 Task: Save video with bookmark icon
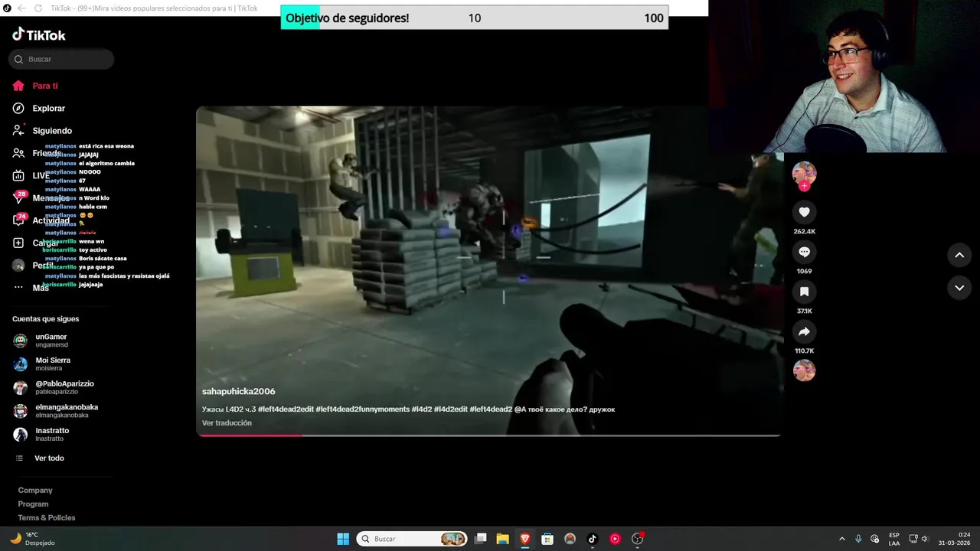[804, 292]
